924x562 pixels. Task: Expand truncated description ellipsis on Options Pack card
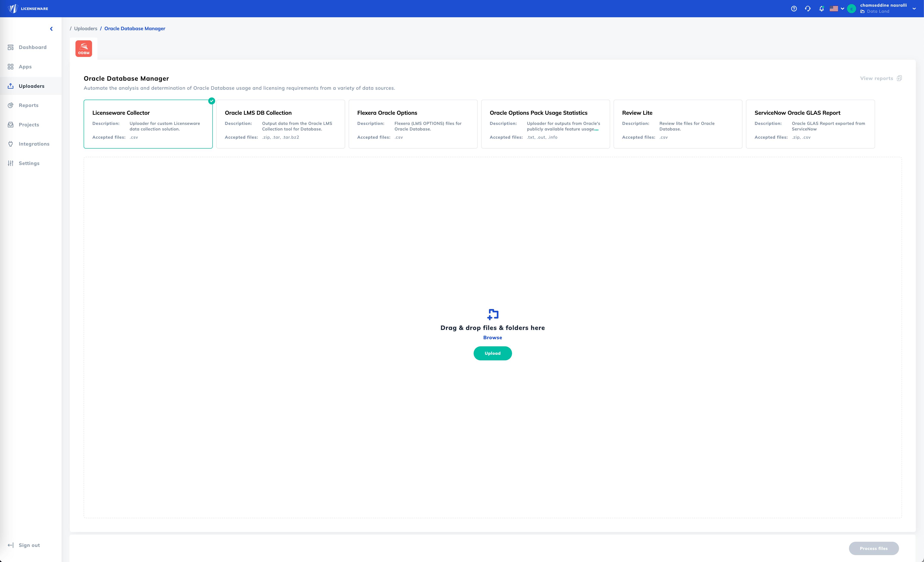click(596, 130)
